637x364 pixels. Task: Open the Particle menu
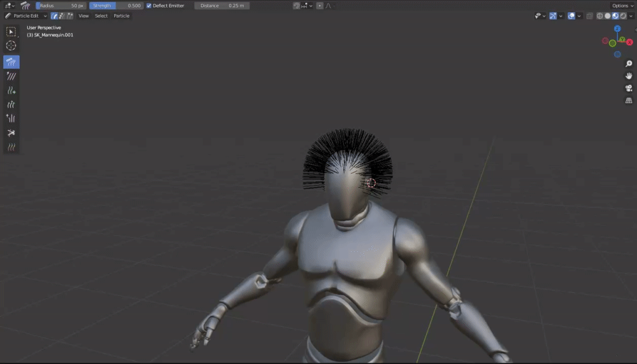[x=122, y=16]
